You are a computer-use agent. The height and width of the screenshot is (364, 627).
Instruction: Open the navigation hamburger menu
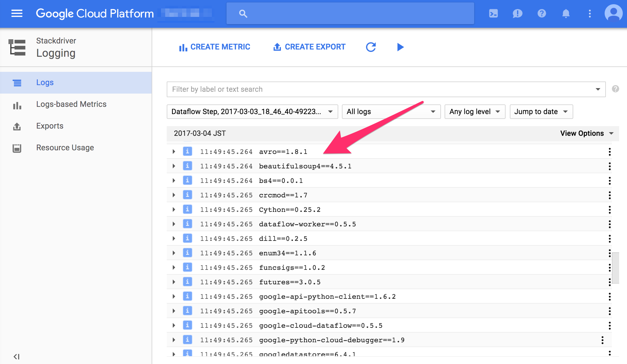point(17,14)
